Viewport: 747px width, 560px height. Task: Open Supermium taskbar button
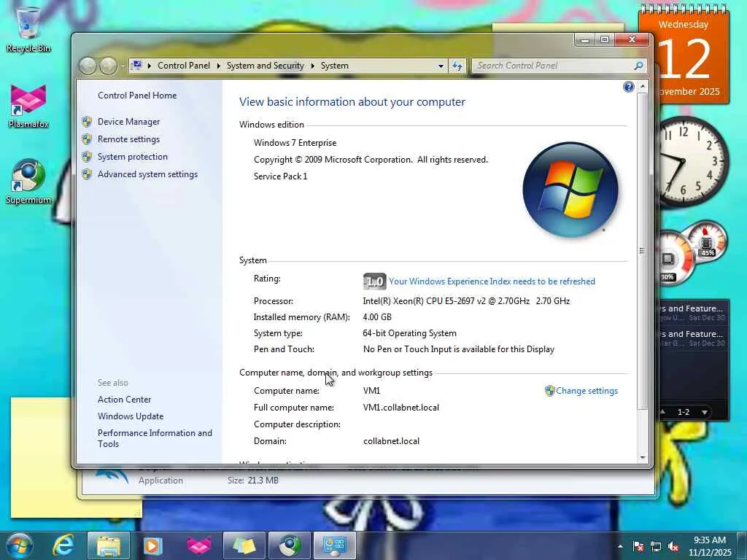289,545
